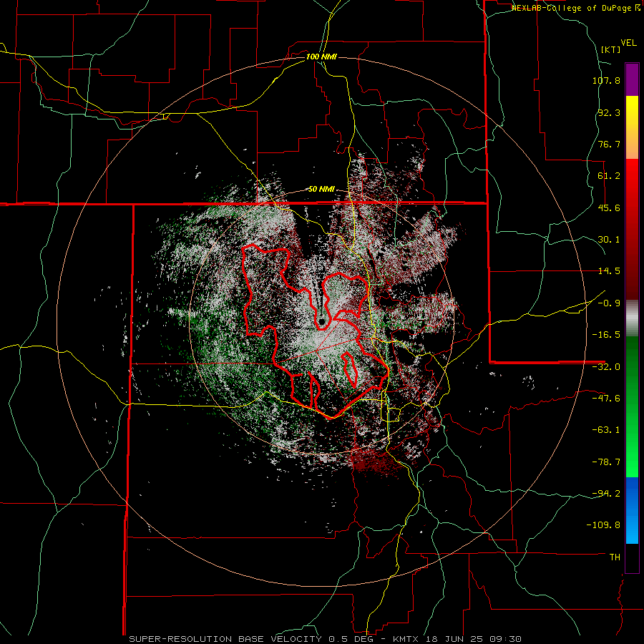Screen dimensions: 644x644
Task: Click the [KT] units label
Action: pos(610,49)
